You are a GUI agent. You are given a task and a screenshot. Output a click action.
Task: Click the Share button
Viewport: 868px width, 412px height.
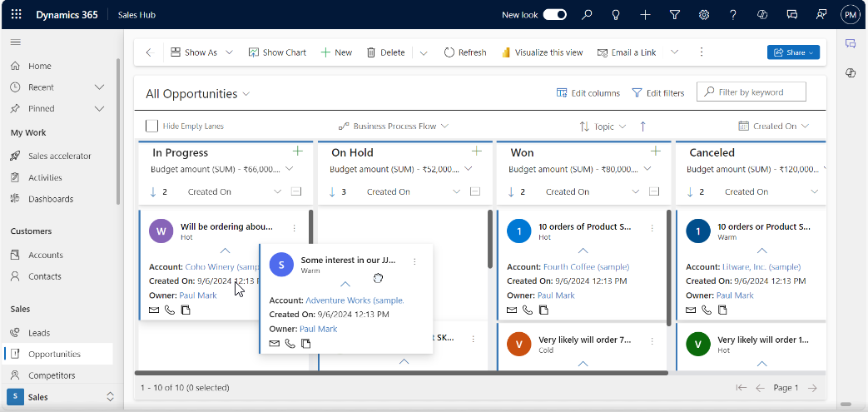point(793,52)
